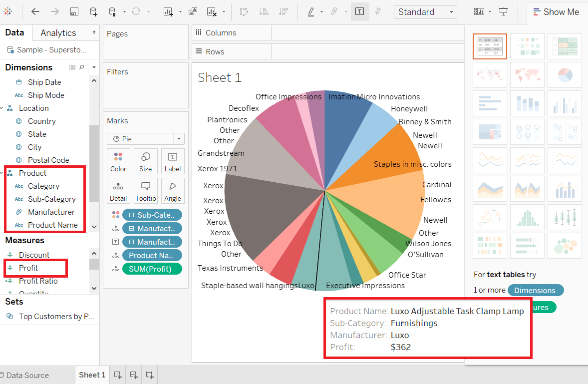Add new worksheet from bottom bar
588x384 pixels.
(118, 375)
